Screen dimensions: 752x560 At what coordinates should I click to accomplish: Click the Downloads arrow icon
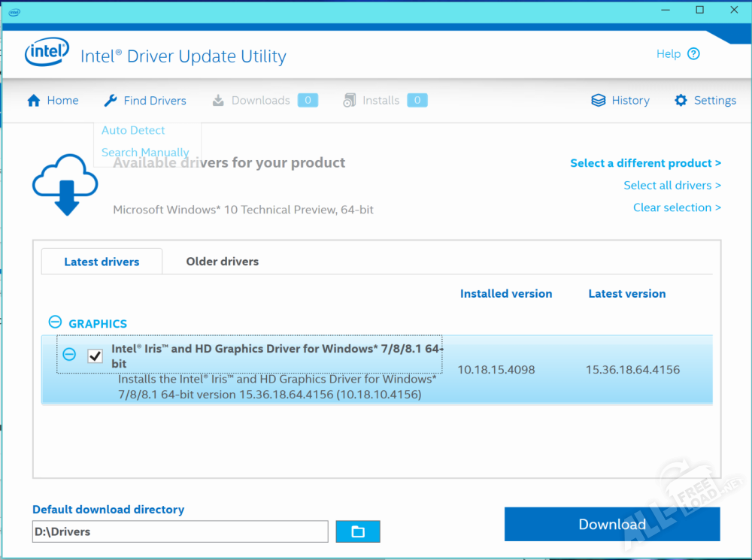click(x=218, y=100)
